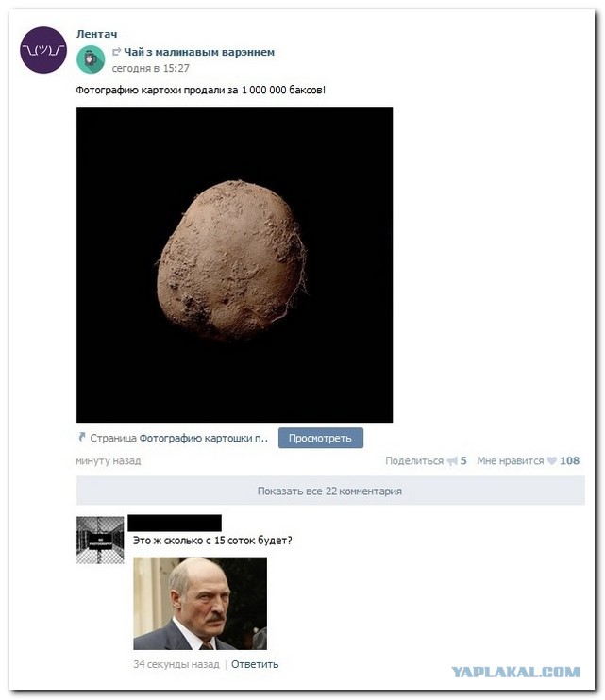Click the link arrow icon before Страница

[82, 438]
